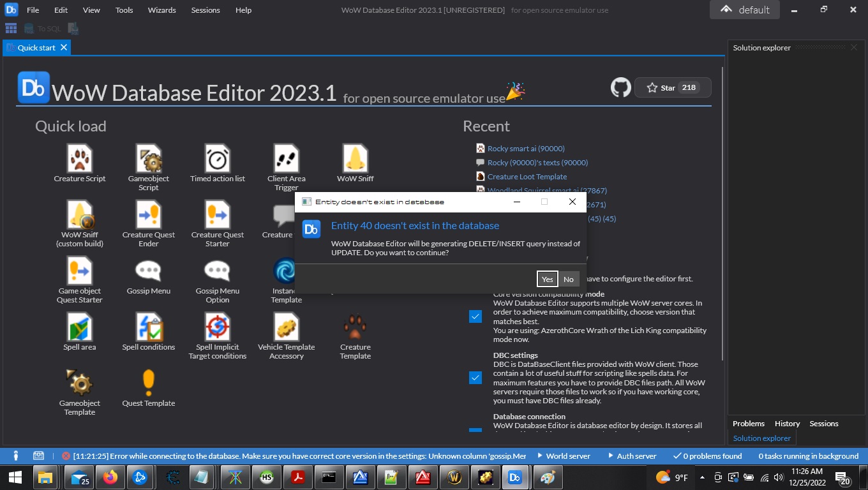Open the WoW Sniff quick load, not custom build
Viewport: 868px width, 490px height.
click(355, 163)
